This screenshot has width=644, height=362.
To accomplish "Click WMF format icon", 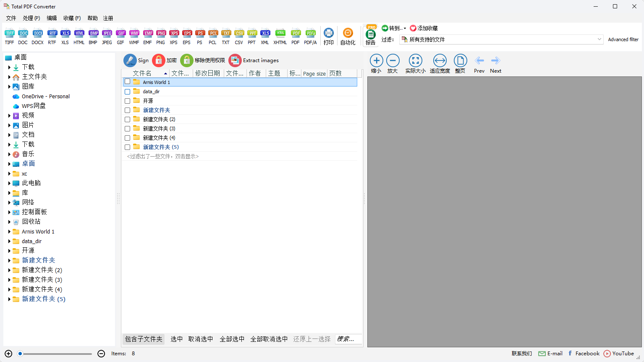I will 134,37.
